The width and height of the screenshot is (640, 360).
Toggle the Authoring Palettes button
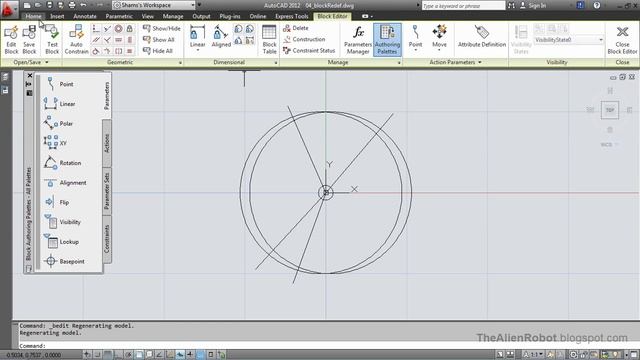pos(387,39)
